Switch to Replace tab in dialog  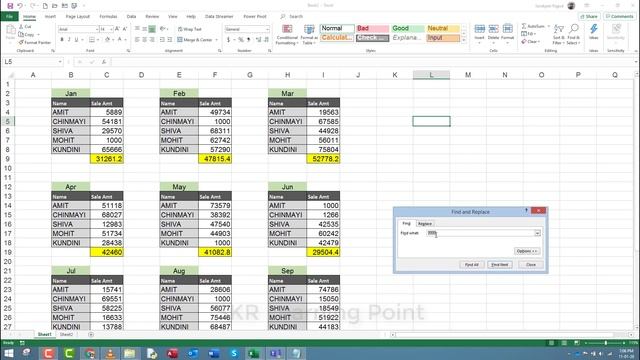pos(424,224)
